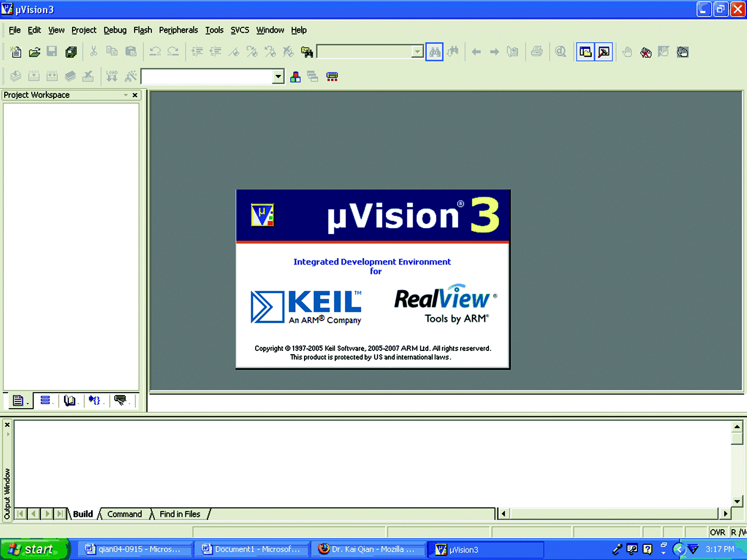Click the empty Select Target combo box
Image resolution: width=747 pixels, height=560 pixels.
pyautogui.click(x=207, y=76)
